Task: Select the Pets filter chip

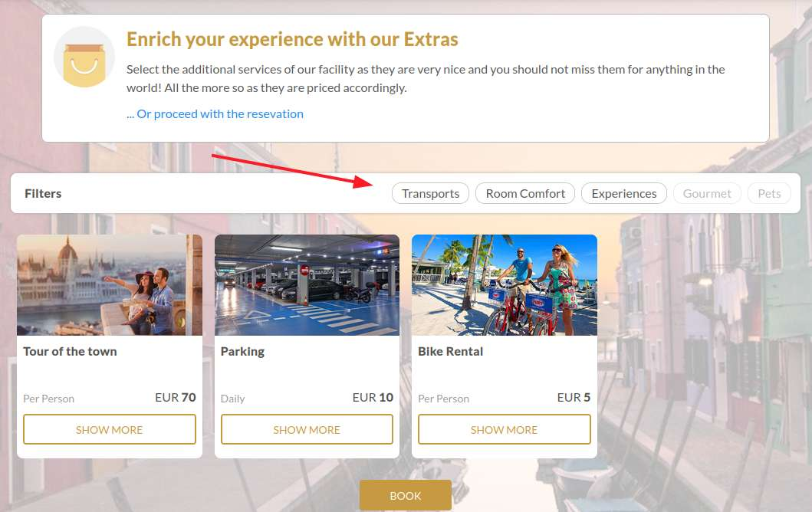Action: (769, 193)
